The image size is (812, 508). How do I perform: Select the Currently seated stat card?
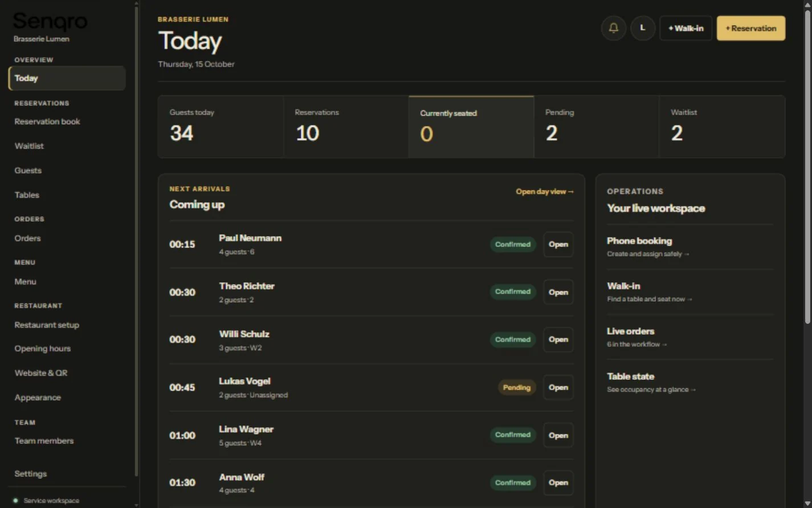tap(471, 127)
